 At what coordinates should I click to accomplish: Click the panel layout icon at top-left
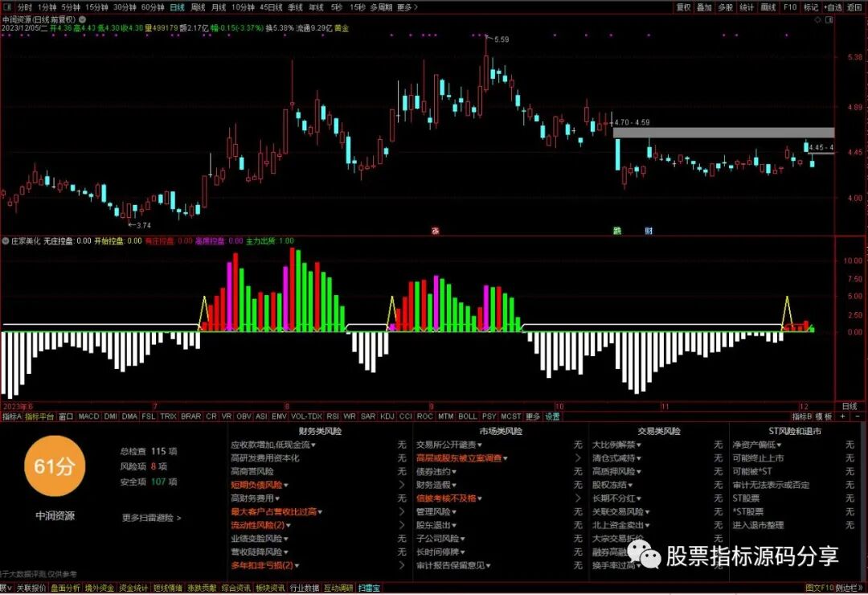tap(7, 7)
